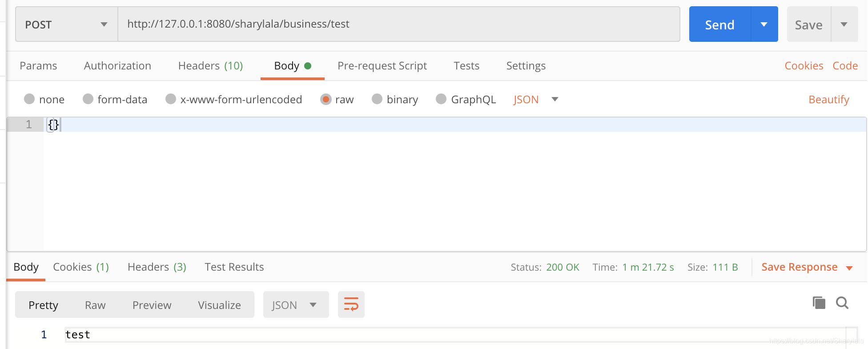Switch to Headers (10) request tab
This screenshot has height=349, width=868.
[x=210, y=66]
